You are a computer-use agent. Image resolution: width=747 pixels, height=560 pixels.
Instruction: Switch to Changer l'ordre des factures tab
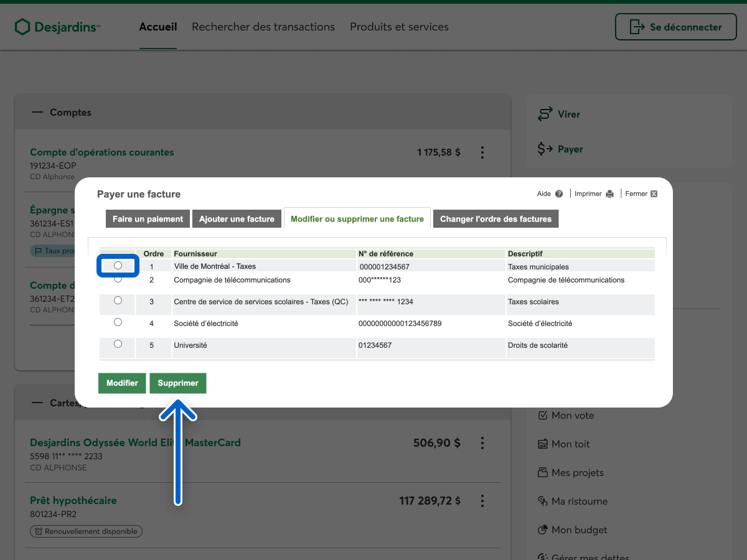(x=496, y=219)
